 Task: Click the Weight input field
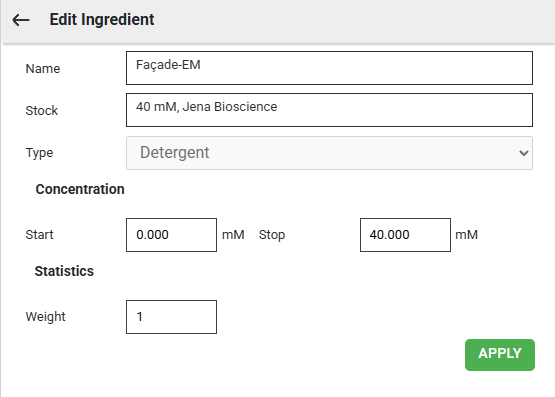point(171,317)
